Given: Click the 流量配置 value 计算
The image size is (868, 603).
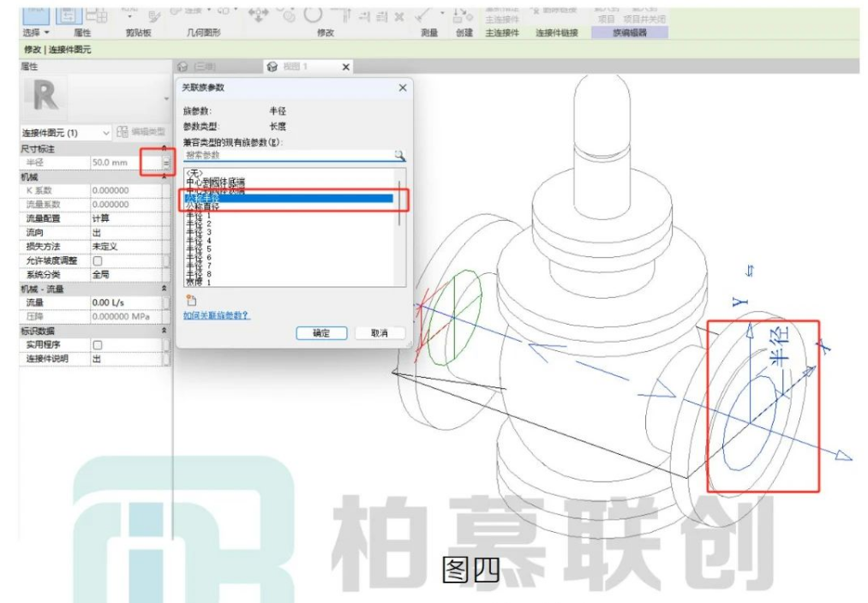Looking at the screenshot, I should click(126, 218).
